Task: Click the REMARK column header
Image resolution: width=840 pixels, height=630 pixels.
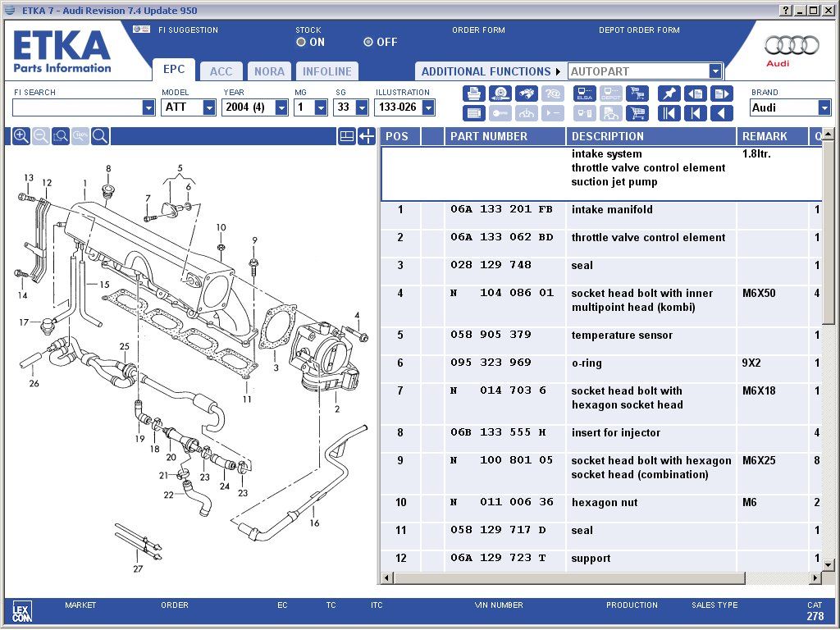Action: (773, 137)
